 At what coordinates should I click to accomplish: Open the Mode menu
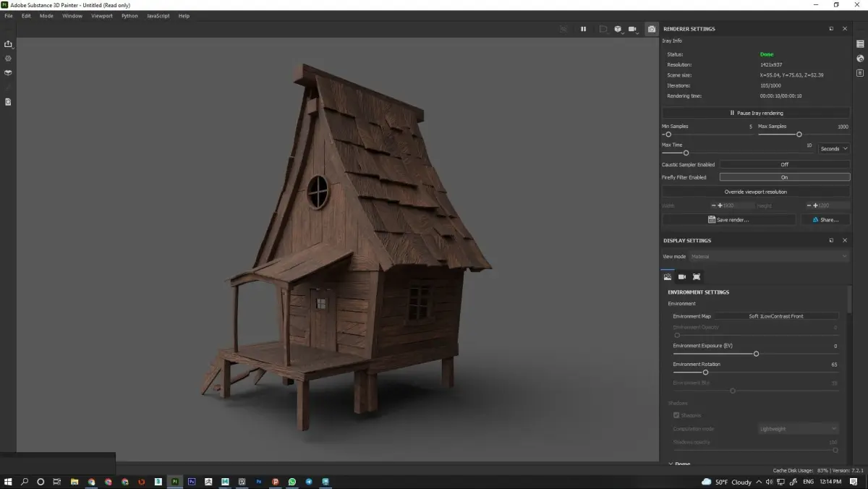tap(46, 16)
